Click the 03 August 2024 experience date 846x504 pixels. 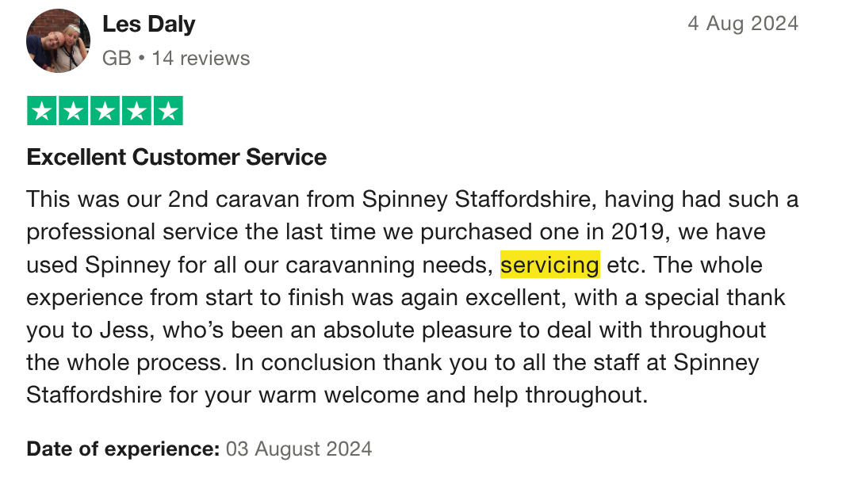coord(299,449)
